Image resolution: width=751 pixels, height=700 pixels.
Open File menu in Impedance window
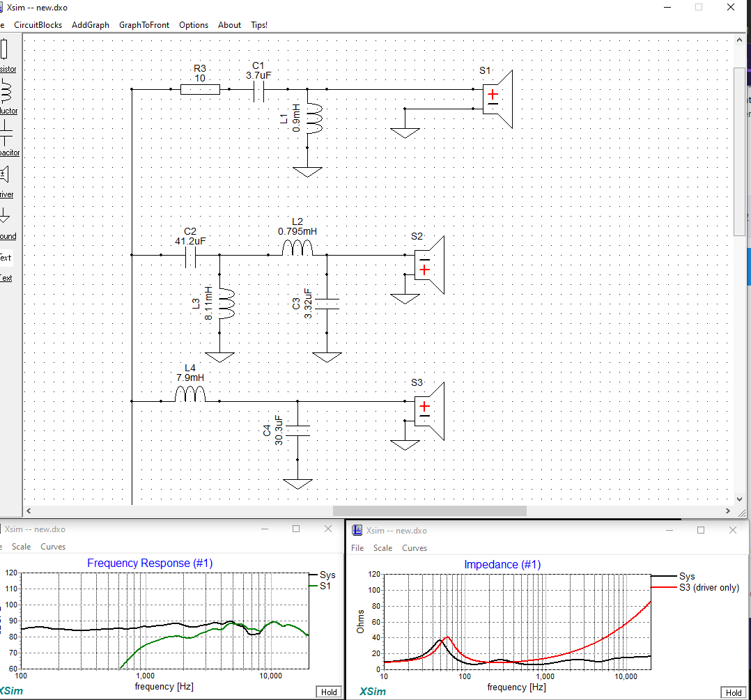357,547
